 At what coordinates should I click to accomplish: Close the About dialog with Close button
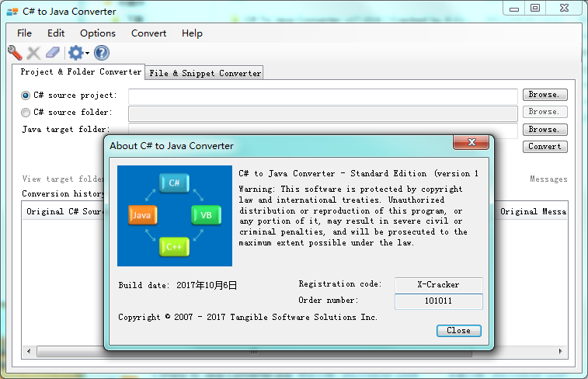point(458,331)
